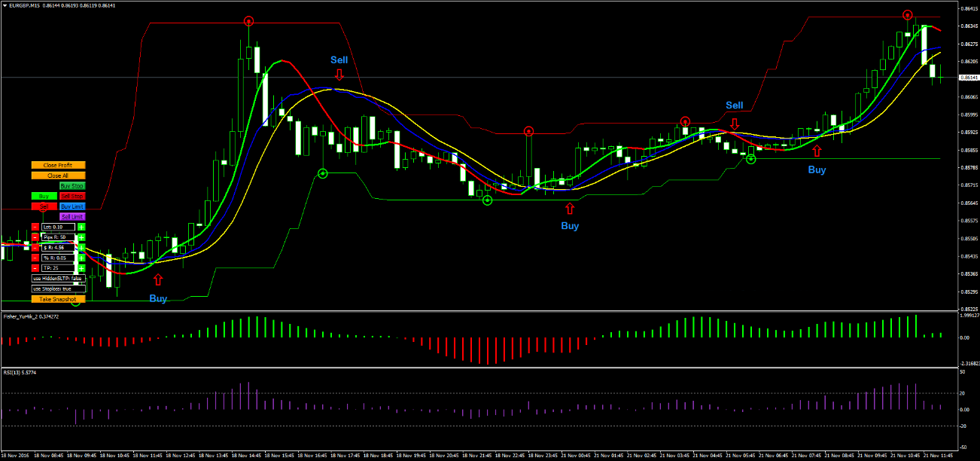
Task: Click the red minus beside "$ R: 4.56"
Action: click(35, 247)
